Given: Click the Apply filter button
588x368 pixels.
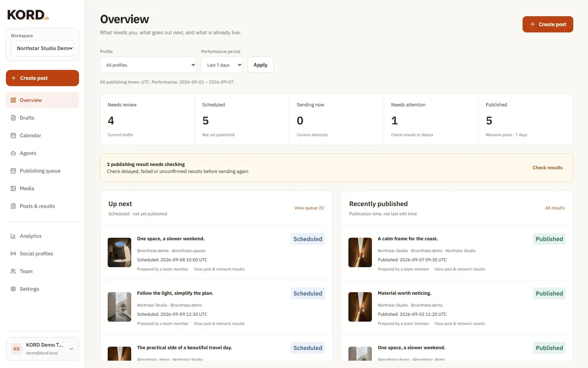Looking at the screenshot, I should pyautogui.click(x=260, y=65).
